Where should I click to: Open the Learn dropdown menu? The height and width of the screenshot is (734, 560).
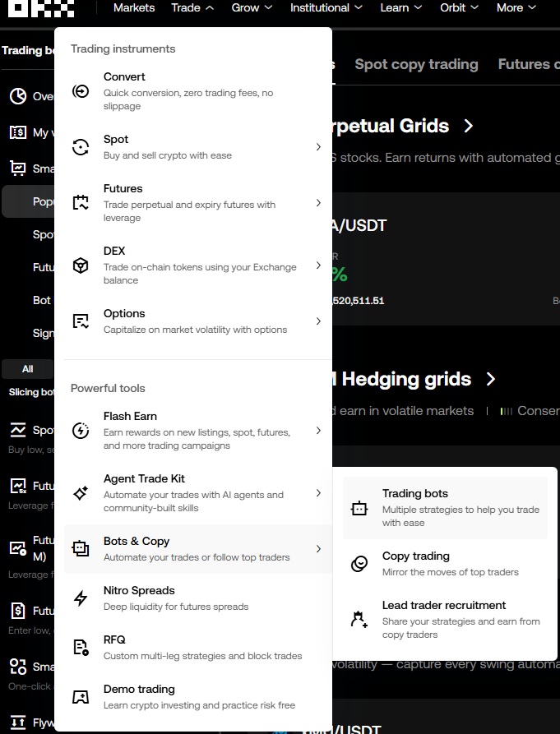401,7
